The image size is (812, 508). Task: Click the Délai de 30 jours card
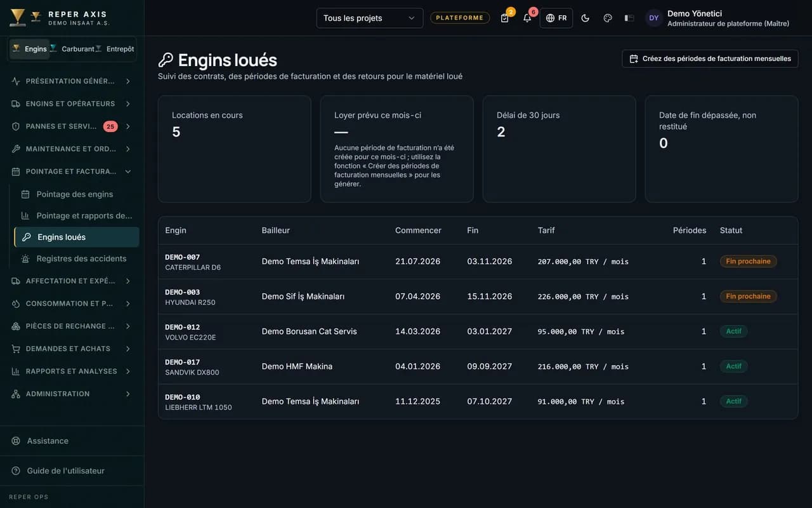pyautogui.click(x=559, y=149)
